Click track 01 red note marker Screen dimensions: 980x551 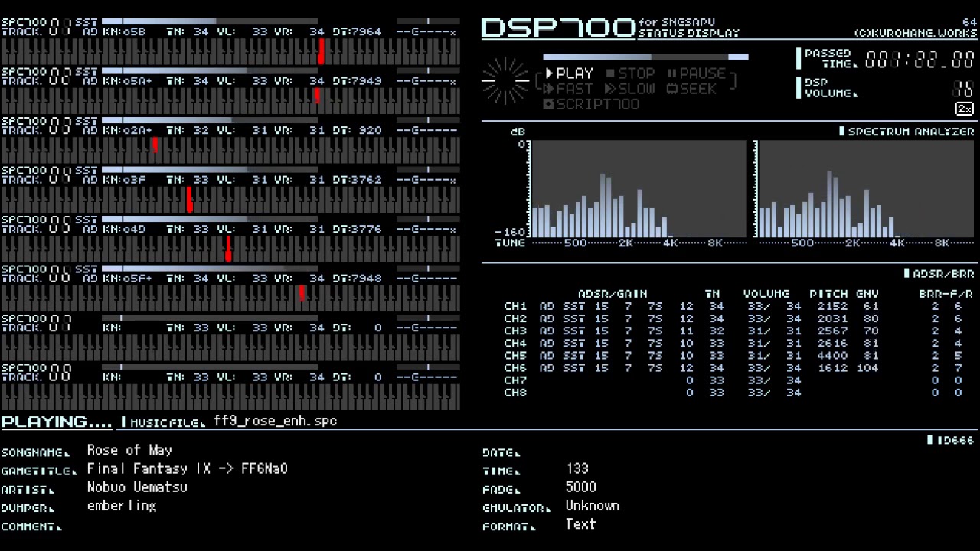[x=322, y=51]
